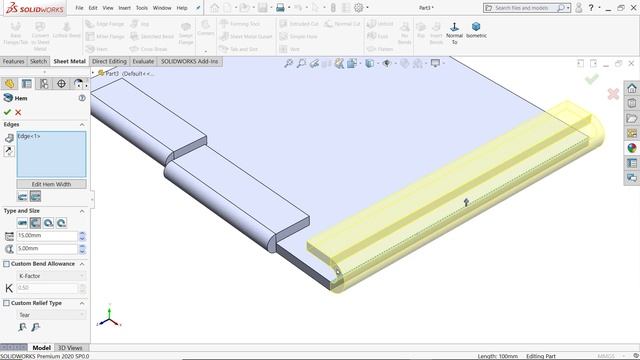
Task: Click the Edit Hem Width button
Action: click(x=51, y=184)
